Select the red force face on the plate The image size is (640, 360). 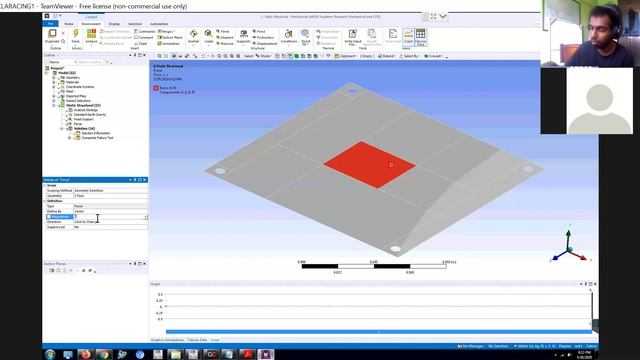[369, 164]
